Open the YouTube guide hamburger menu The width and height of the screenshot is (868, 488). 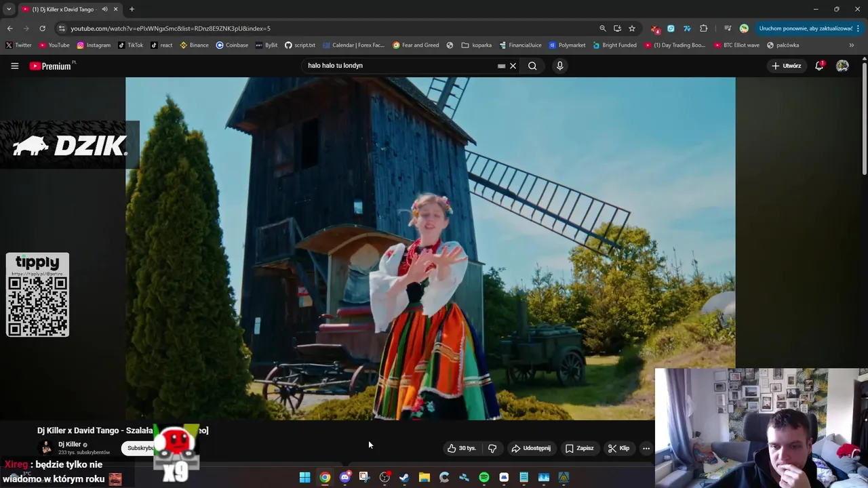click(14, 66)
